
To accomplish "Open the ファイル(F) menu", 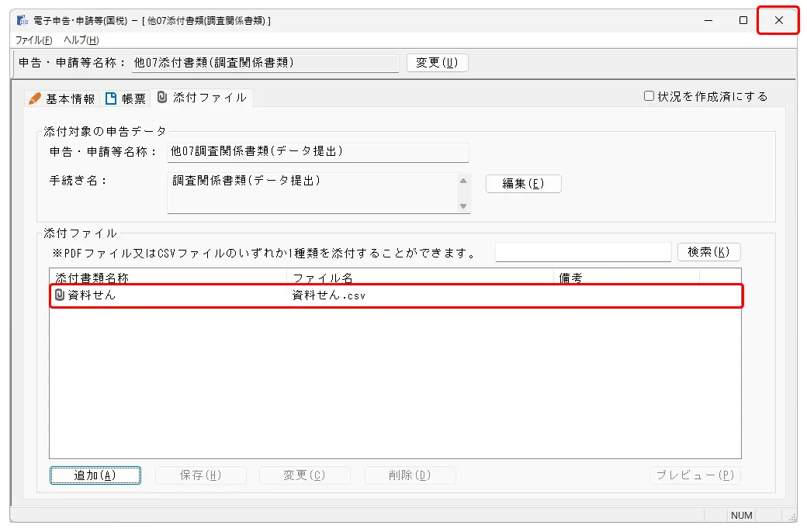I will pyautogui.click(x=34, y=40).
